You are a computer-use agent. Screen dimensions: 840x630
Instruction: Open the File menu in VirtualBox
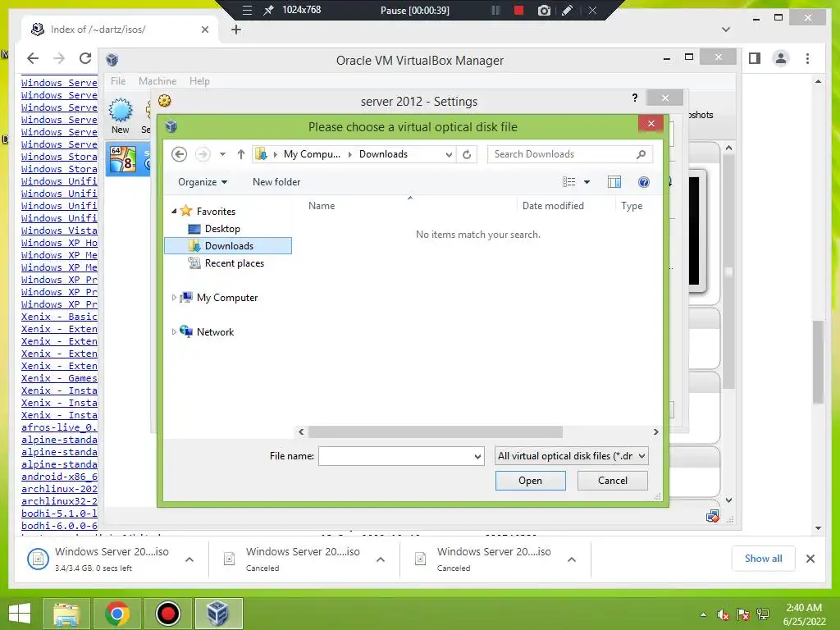(118, 81)
